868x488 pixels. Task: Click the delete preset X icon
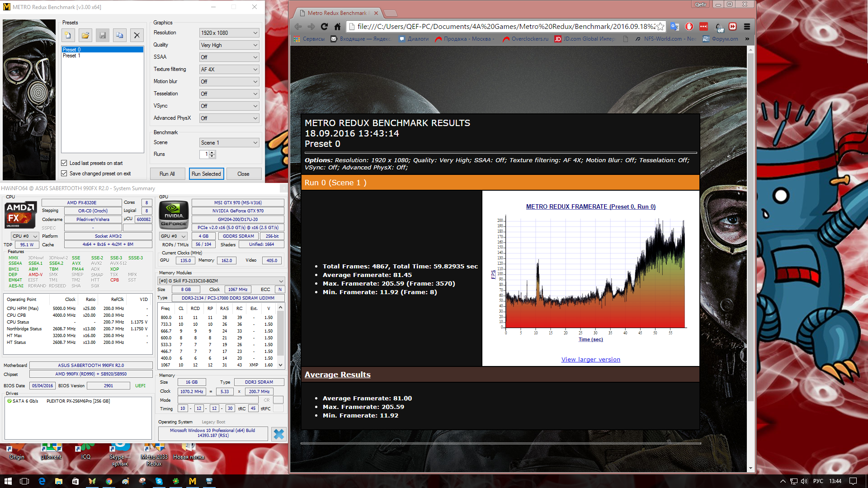(x=137, y=35)
